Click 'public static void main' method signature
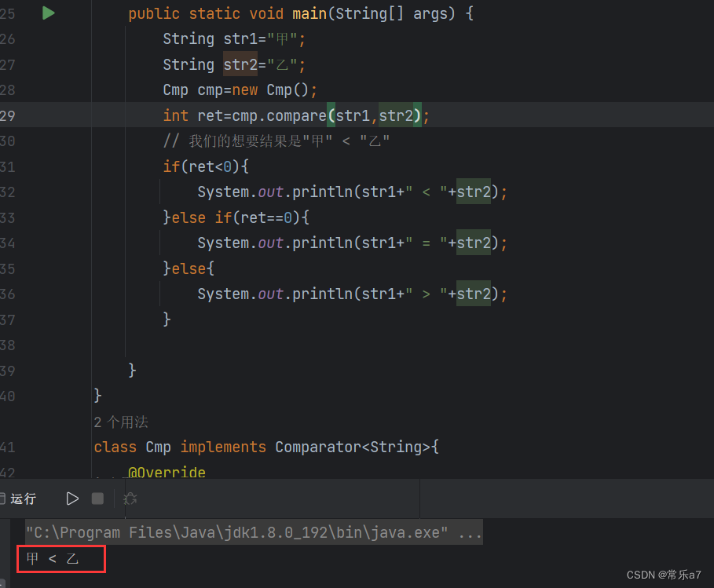Image resolution: width=714 pixels, height=588 pixels. pos(301,13)
